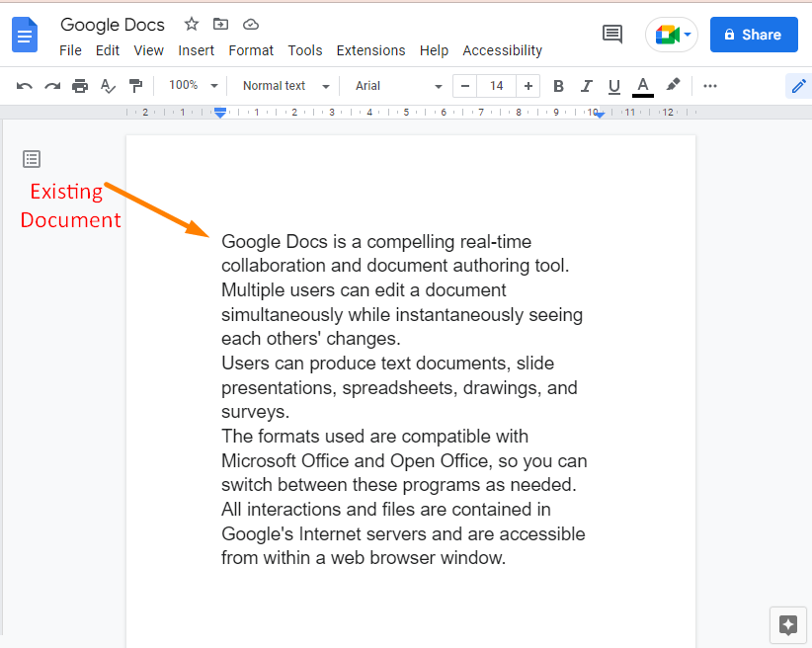Click the right indent marker on ruler
This screenshot has height=648, width=812.
[600, 115]
